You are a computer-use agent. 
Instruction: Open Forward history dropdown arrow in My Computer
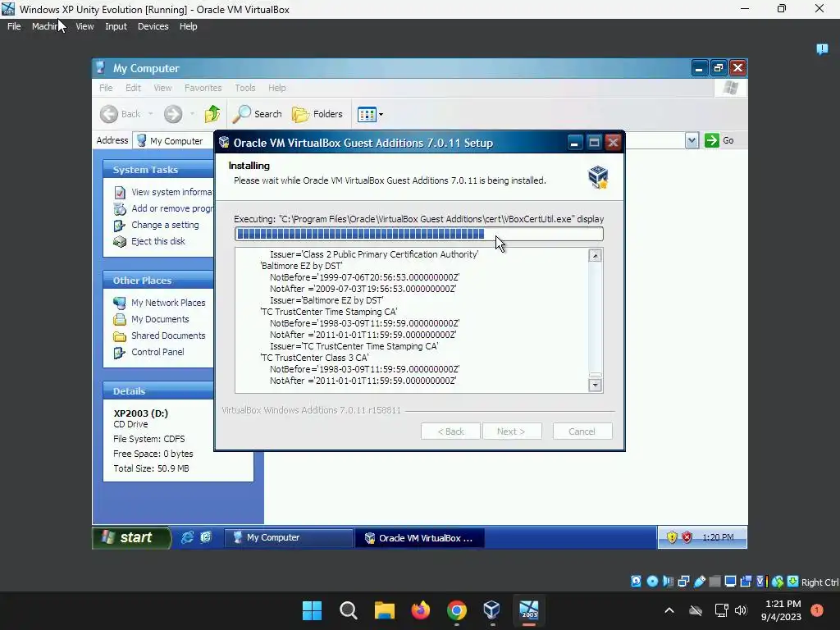coord(192,113)
